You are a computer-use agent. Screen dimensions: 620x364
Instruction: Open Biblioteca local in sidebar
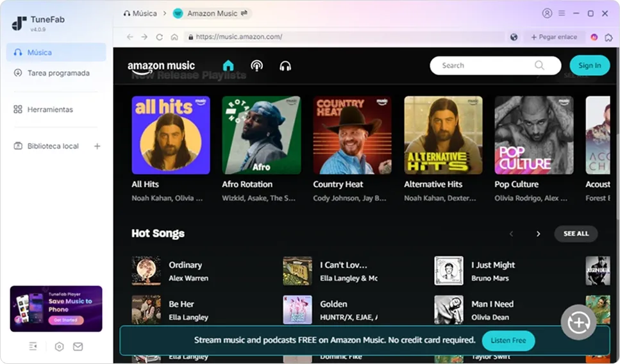pyautogui.click(x=53, y=146)
